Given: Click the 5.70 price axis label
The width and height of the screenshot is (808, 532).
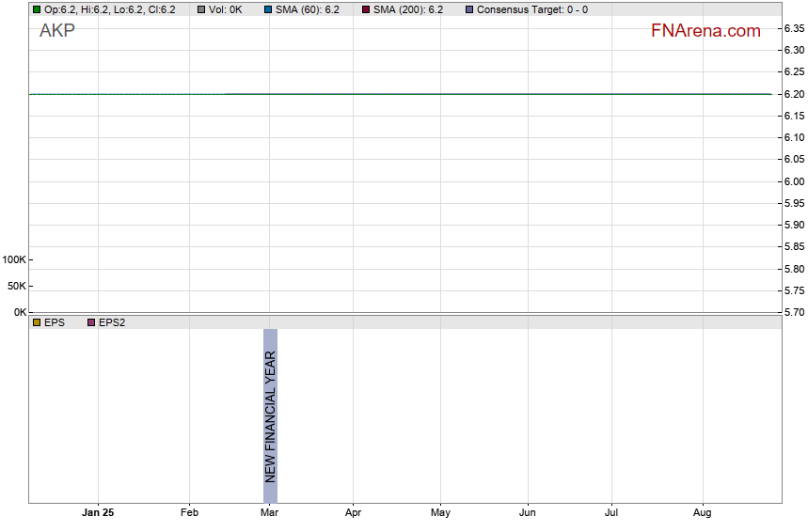Looking at the screenshot, I should click(x=793, y=312).
